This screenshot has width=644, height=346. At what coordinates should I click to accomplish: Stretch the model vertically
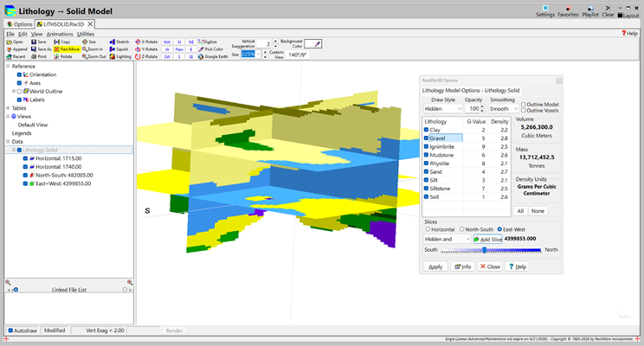[119, 42]
